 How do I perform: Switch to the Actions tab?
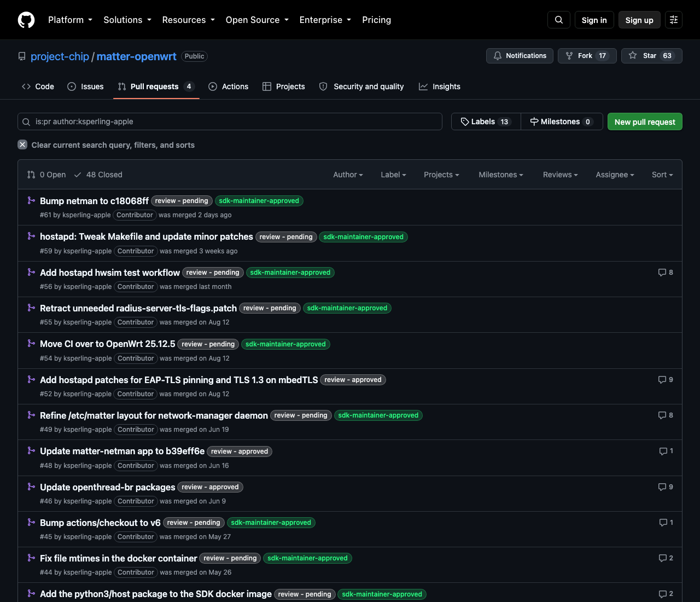point(229,86)
